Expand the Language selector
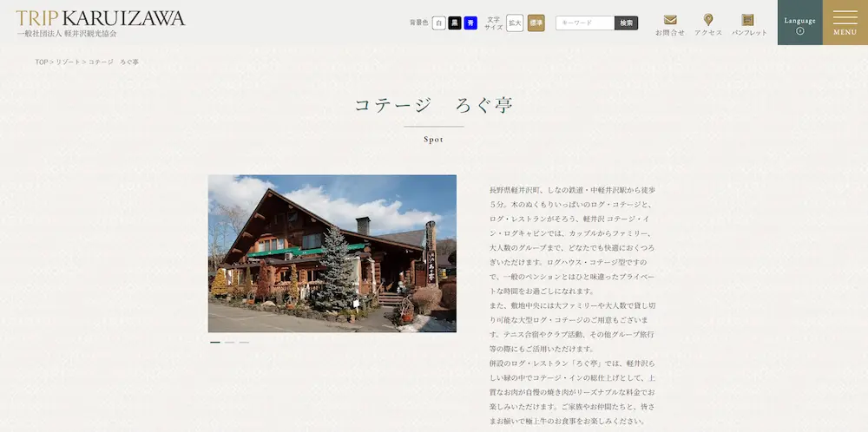 (799, 24)
